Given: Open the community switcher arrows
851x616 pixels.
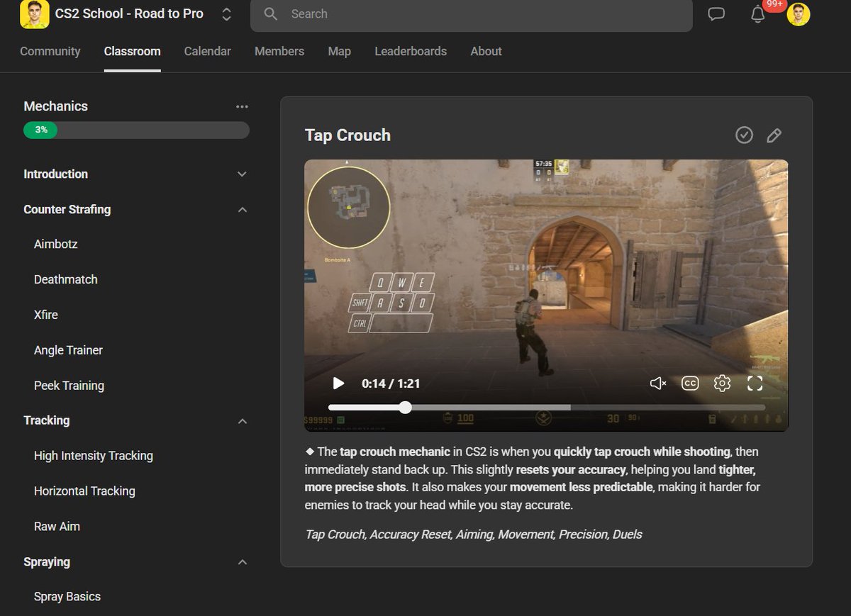Looking at the screenshot, I should click(226, 14).
